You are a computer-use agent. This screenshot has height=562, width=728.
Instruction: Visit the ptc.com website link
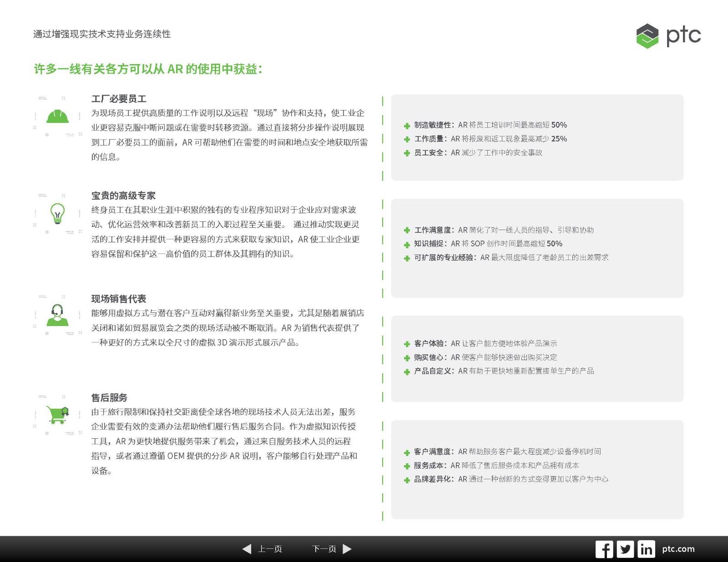[678, 549]
